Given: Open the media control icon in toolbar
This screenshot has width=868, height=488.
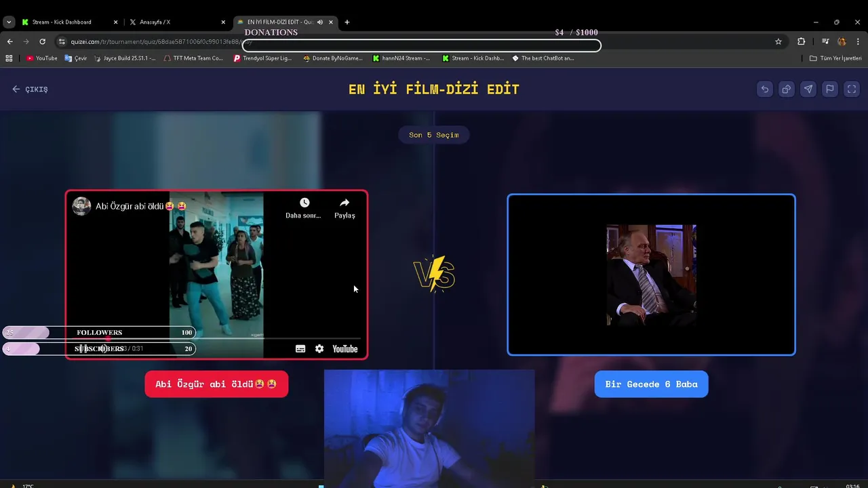Looking at the screenshot, I should (x=825, y=41).
